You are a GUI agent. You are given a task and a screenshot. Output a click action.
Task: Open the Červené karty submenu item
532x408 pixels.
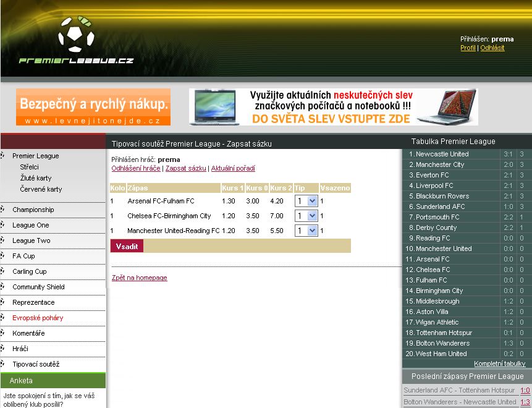(x=41, y=189)
